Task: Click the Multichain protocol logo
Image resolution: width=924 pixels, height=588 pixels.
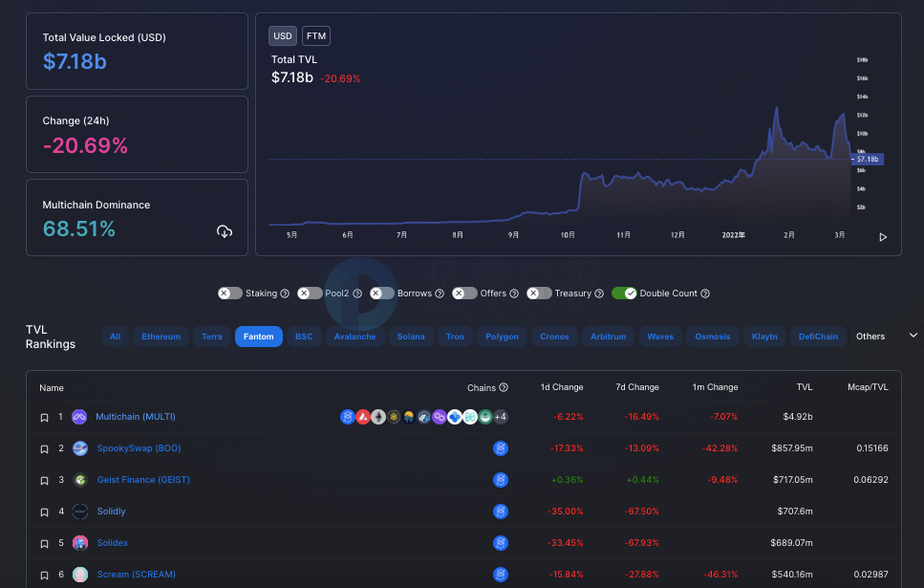Action: tap(79, 417)
